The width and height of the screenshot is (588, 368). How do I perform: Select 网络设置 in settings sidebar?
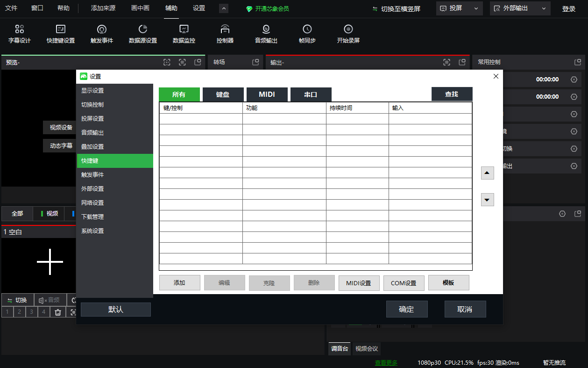click(115, 203)
